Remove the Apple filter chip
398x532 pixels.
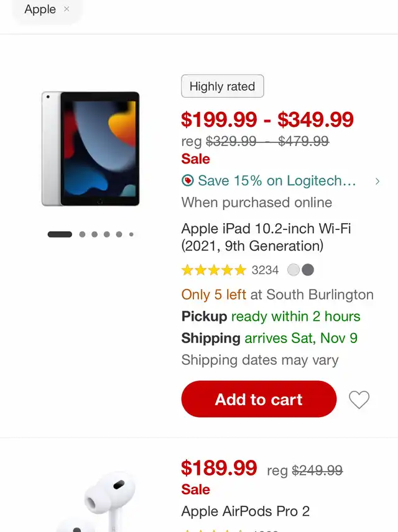(67, 9)
